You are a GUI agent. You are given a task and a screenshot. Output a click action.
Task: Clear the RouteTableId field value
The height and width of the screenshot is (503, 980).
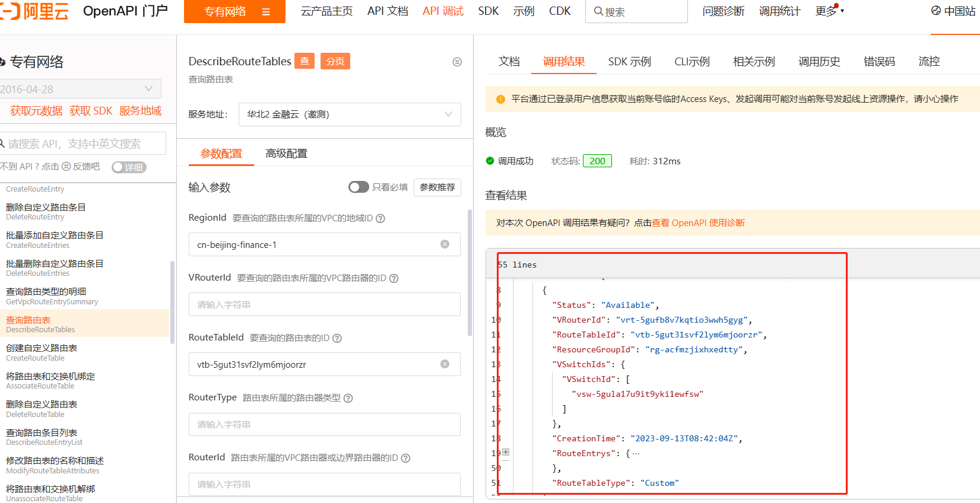pos(445,364)
